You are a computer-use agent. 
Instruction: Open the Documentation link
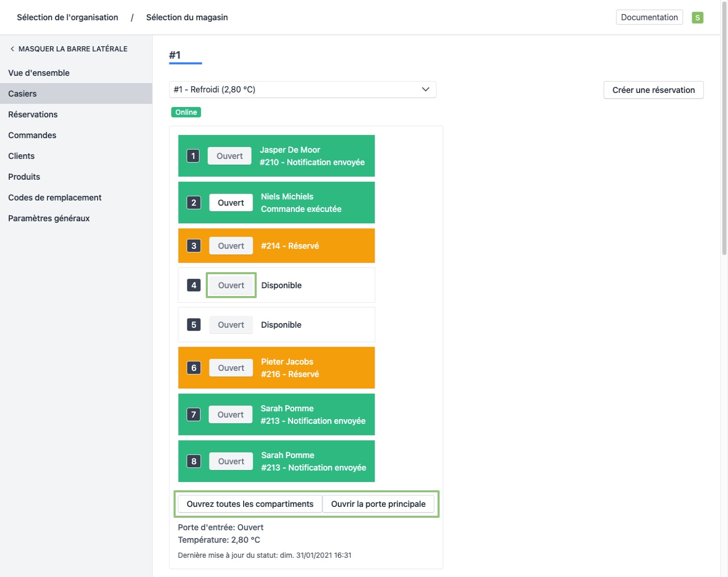click(649, 17)
